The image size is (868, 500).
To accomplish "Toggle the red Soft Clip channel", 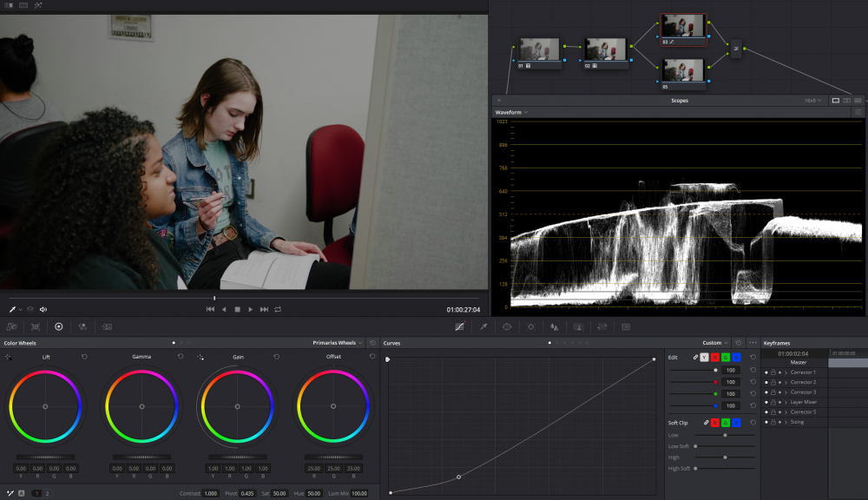I will click(714, 422).
